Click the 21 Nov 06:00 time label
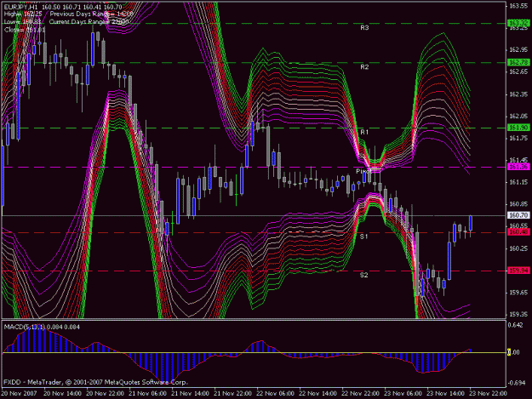 point(148,394)
